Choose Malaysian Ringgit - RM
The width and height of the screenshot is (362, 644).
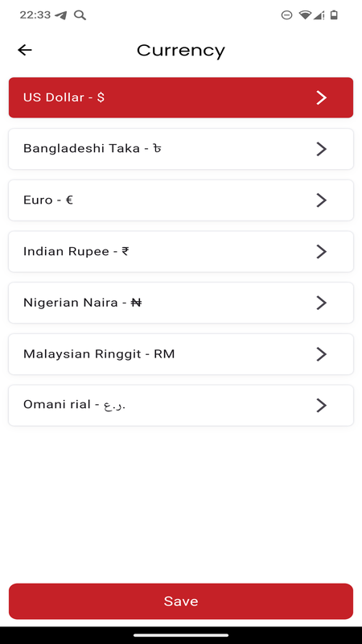pos(181,354)
